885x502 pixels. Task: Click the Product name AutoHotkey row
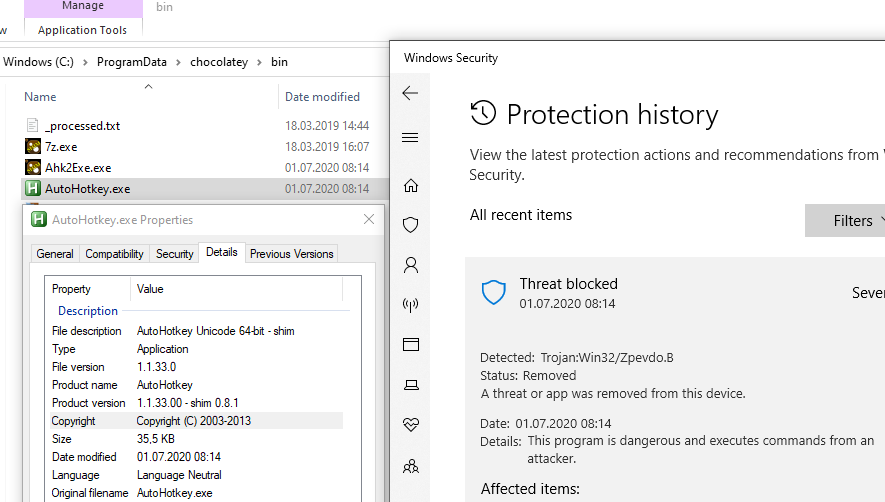tap(196, 385)
